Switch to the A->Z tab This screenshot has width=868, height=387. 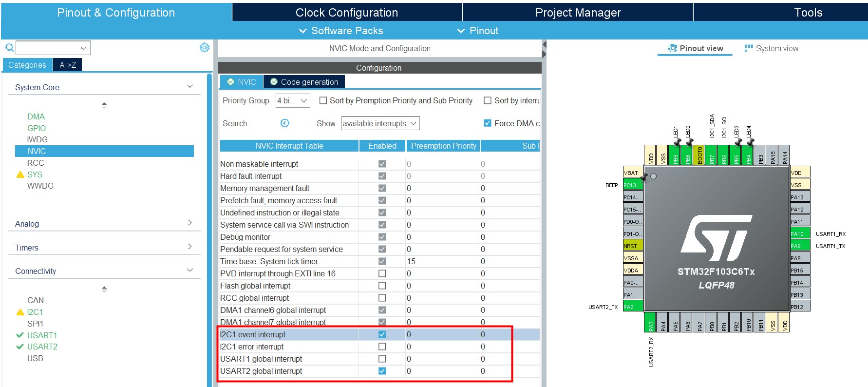(x=68, y=65)
